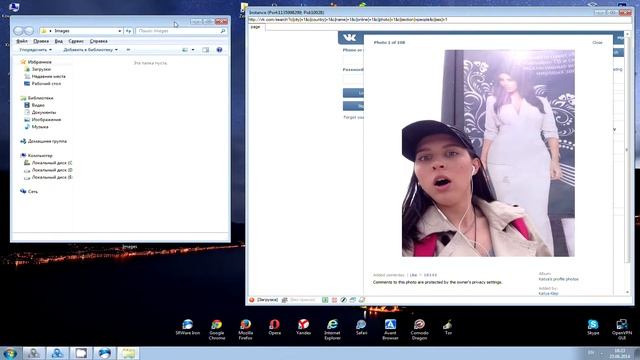Click red grid icon in Instance status bar
The image size is (640, 360).
tap(334, 300)
